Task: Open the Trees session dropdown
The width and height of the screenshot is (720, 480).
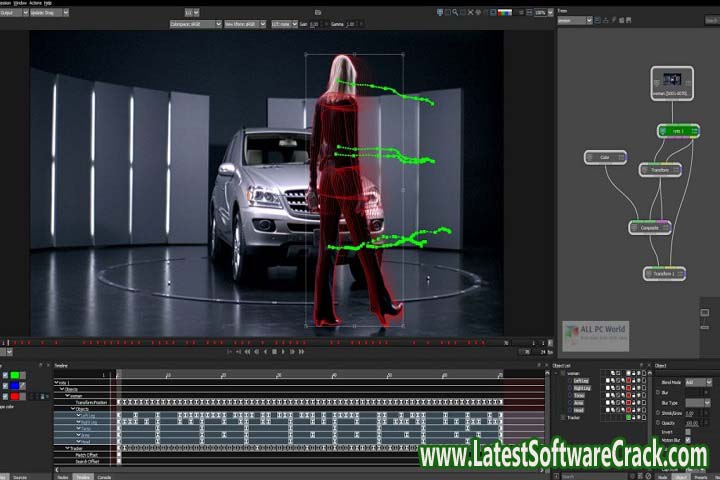Action: tap(574, 21)
